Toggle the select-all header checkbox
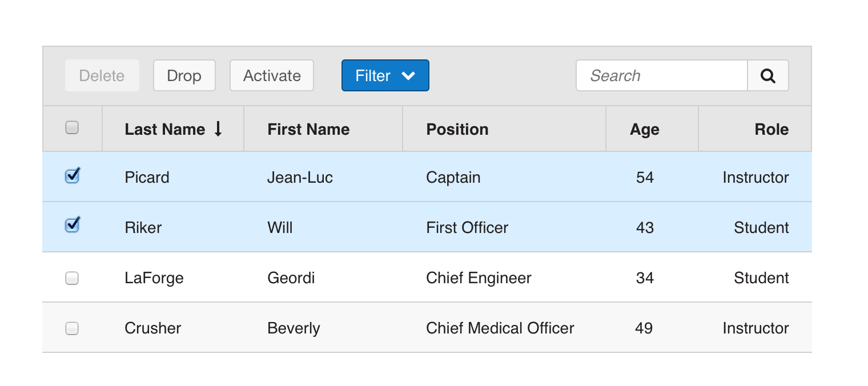This screenshot has height=386, width=868. (72, 127)
